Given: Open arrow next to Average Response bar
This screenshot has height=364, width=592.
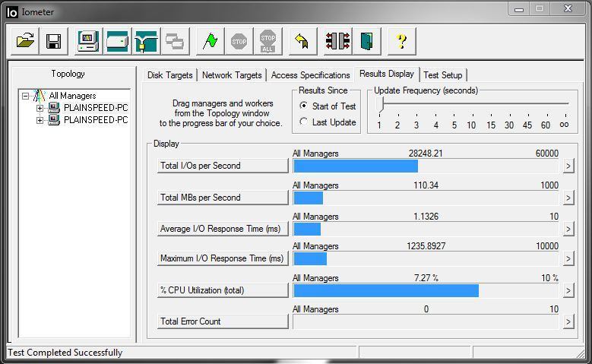Looking at the screenshot, I should coord(568,229).
